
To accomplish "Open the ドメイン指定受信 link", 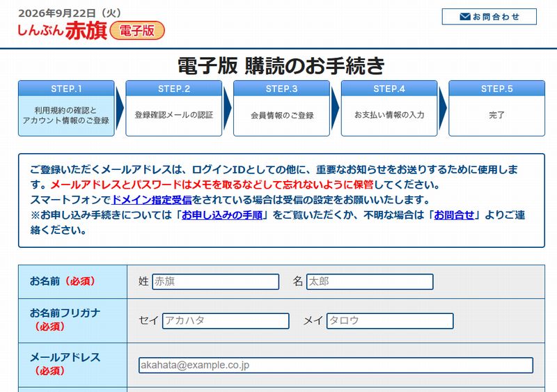I will (x=152, y=200).
